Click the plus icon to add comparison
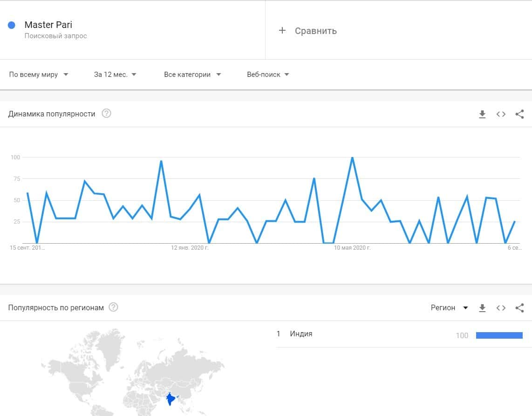The width and height of the screenshot is (532, 416). 282,31
